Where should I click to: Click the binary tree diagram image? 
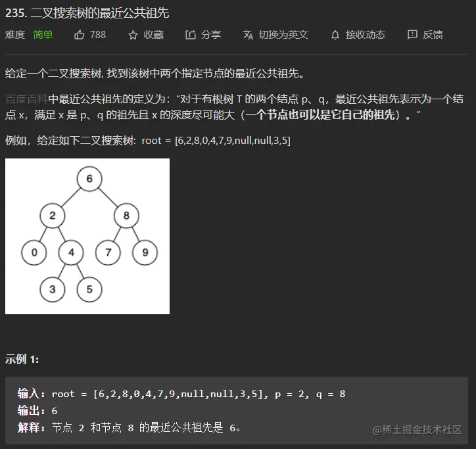pyautogui.click(x=87, y=236)
